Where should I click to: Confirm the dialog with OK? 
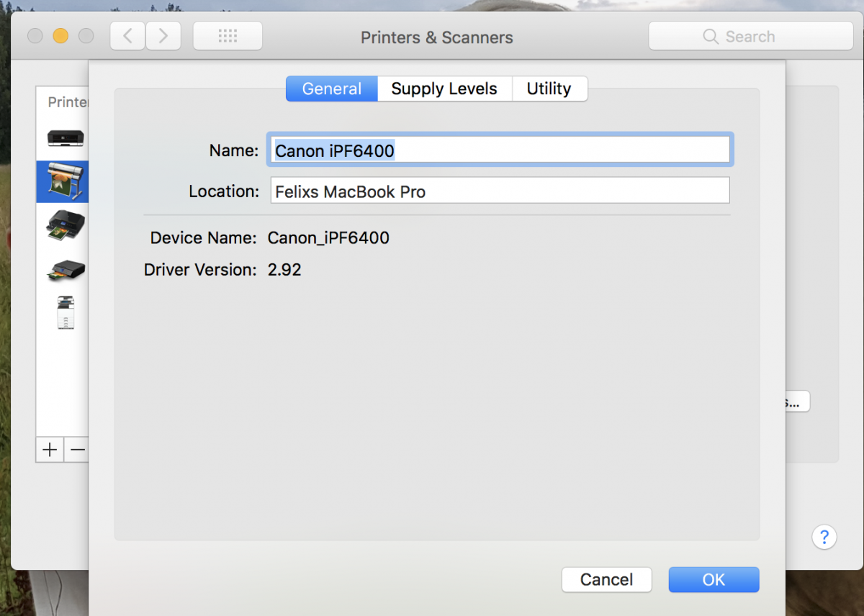pyautogui.click(x=714, y=580)
